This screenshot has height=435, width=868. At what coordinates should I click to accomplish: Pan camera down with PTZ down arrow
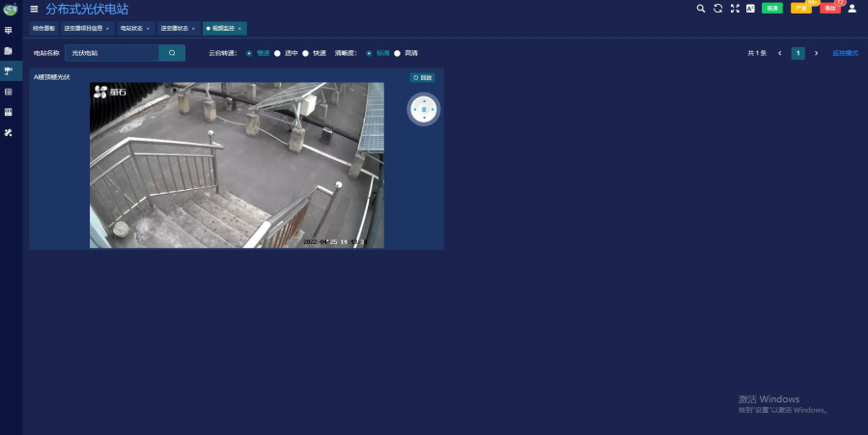coord(425,118)
